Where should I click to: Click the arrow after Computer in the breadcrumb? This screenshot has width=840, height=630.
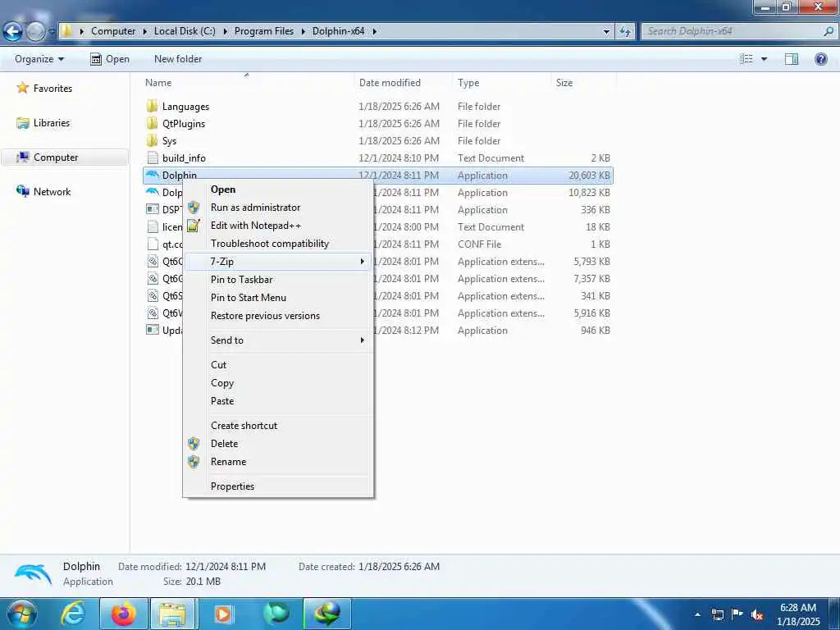pyautogui.click(x=144, y=32)
